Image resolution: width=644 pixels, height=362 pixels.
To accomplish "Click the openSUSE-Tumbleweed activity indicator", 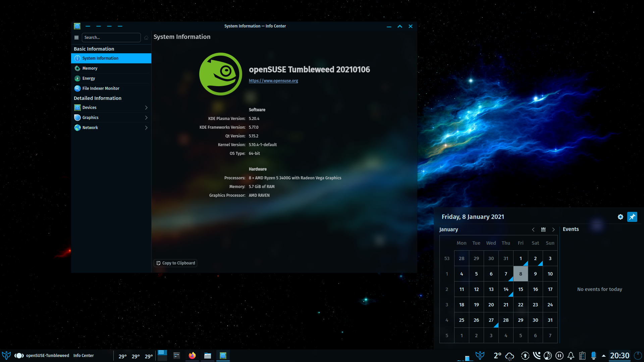I will point(42,356).
